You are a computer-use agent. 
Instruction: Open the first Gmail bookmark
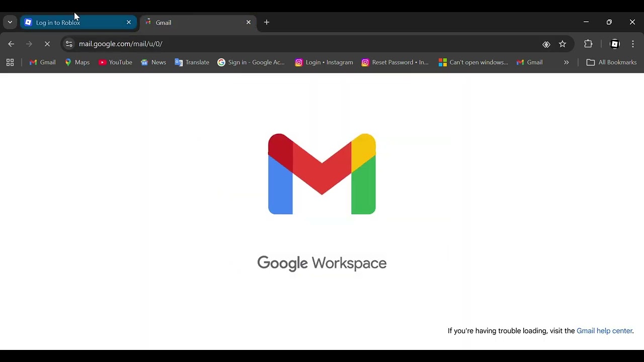42,62
